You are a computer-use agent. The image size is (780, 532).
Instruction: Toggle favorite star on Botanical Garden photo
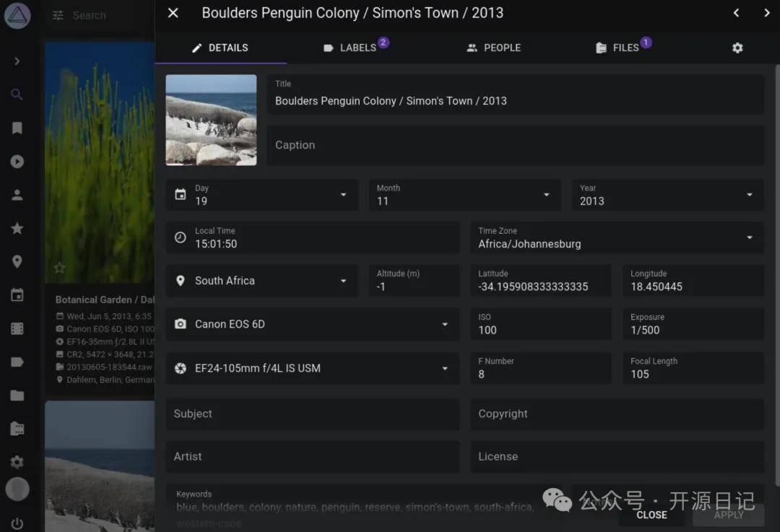[x=60, y=269]
